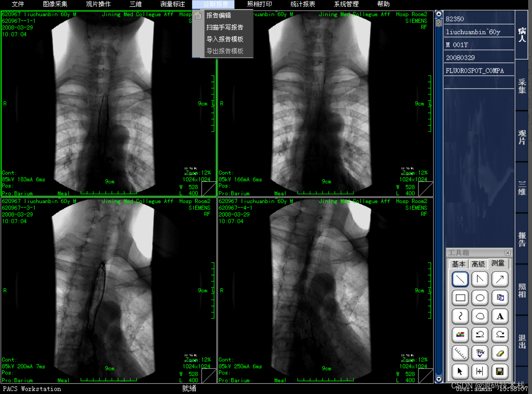Click study date 20080329
The height and width of the screenshot is (394, 532).
[x=479, y=58]
